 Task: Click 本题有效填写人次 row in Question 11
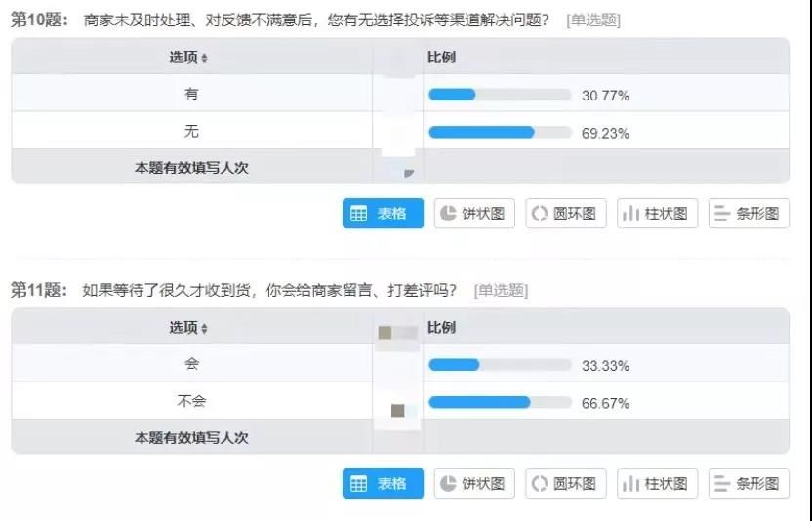(x=191, y=438)
